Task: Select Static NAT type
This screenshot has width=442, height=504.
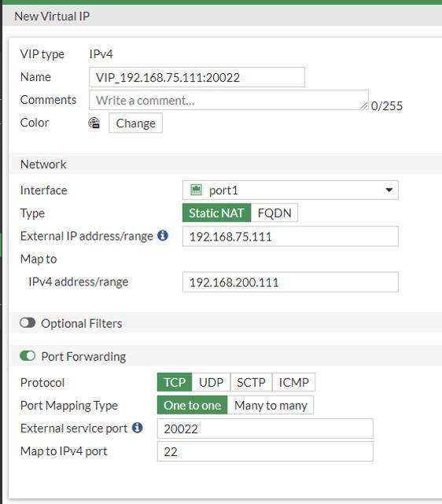Action: coord(216,213)
